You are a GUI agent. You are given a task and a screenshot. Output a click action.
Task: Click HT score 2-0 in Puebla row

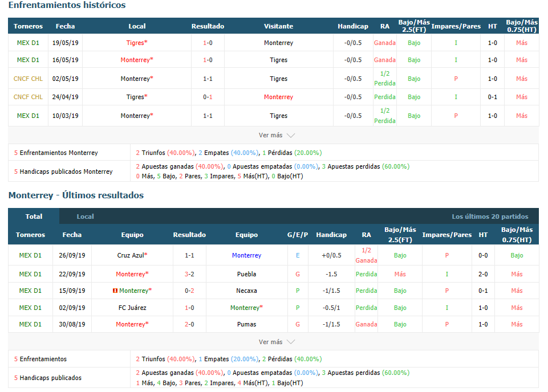tap(483, 274)
